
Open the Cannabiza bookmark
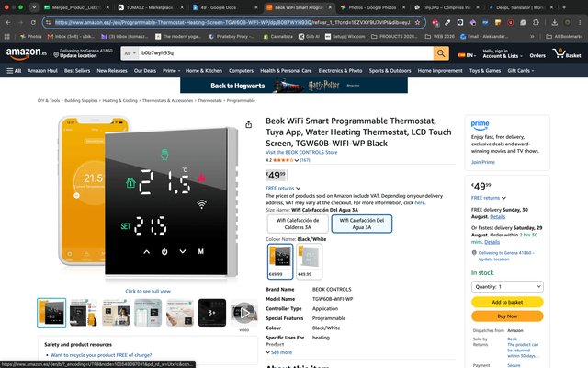pyautogui.click(x=277, y=37)
